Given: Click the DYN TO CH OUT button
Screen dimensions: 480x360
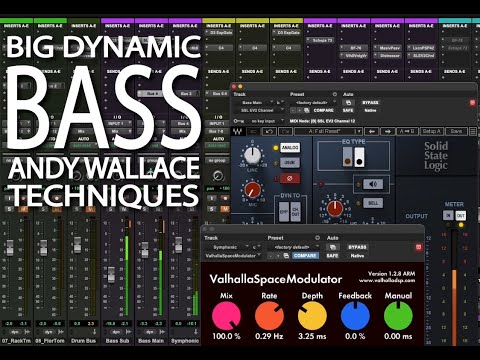Looking at the screenshot, I should [295, 212].
